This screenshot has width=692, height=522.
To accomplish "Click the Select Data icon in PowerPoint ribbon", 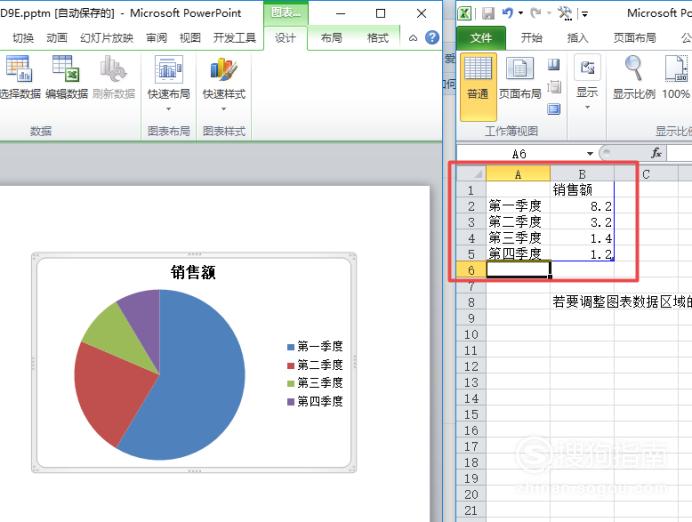I will click(19, 77).
